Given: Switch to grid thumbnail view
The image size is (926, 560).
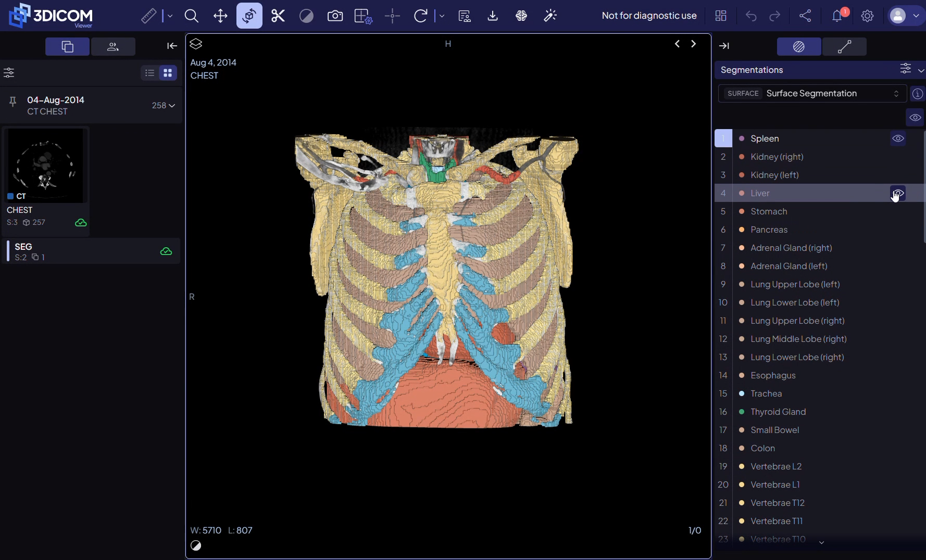Looking at the screenshot, I should [x=168, y=73].
